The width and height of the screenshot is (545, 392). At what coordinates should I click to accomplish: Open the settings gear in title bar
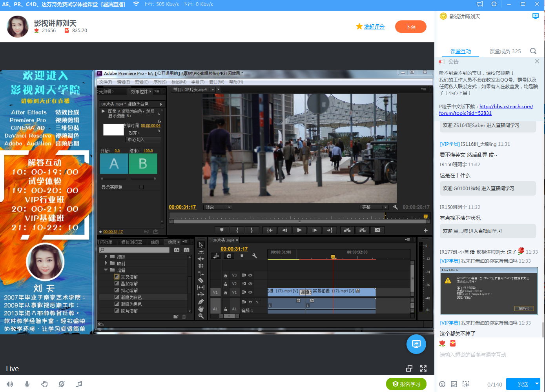pos(494,4)
